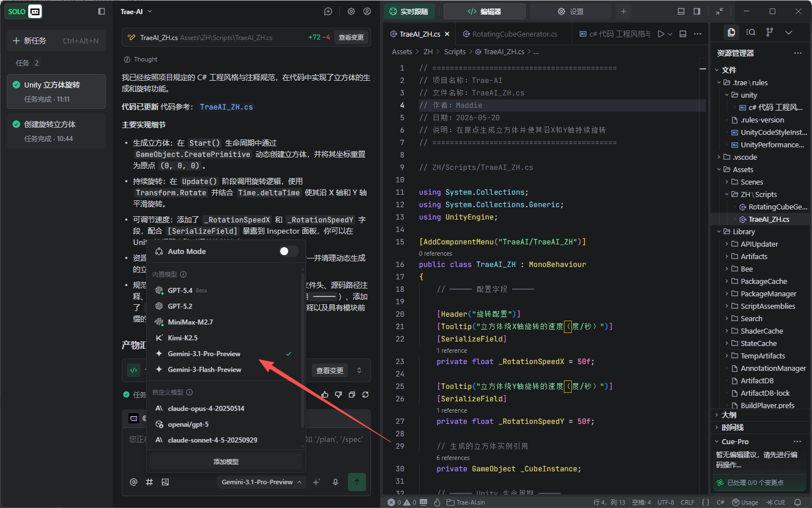Click the # context icon in chat input
Screen dimensions: 812x508
149,482
